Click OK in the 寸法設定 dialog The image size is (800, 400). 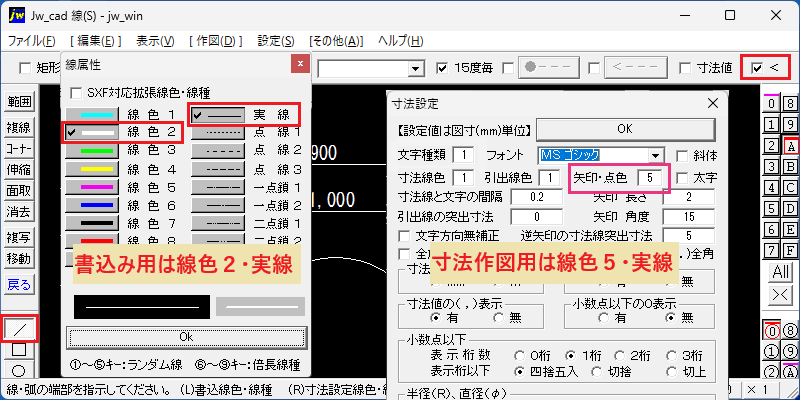tap(624, 129)
